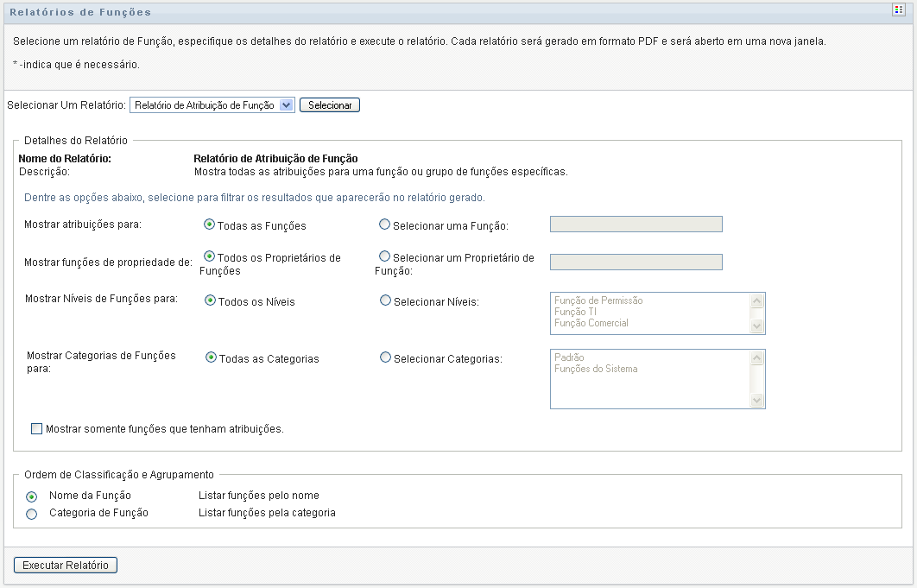Enable Mostrar somente funções que tenham atribuições
917x588 pixels.
pyautogui.click(x=36, y=428)
